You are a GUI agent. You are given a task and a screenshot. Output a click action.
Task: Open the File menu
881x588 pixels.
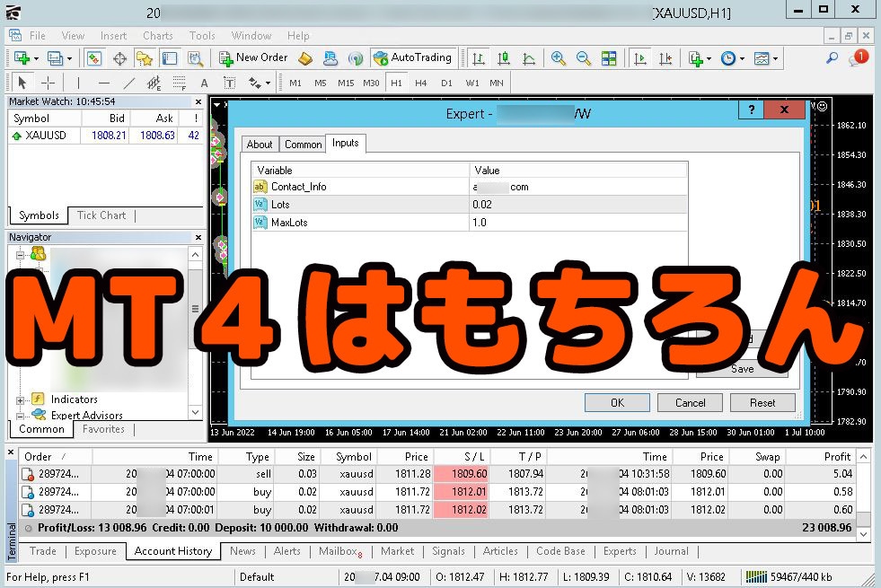pos(38,36)
